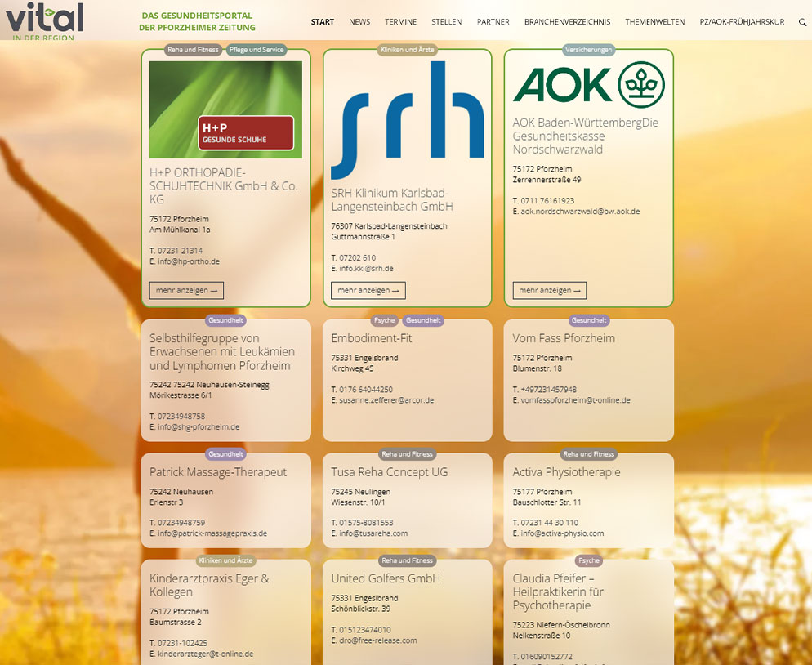Go to the NEWS page
Image resolution: width=812 pixels, height=665 pixels.
pos(359,22)
